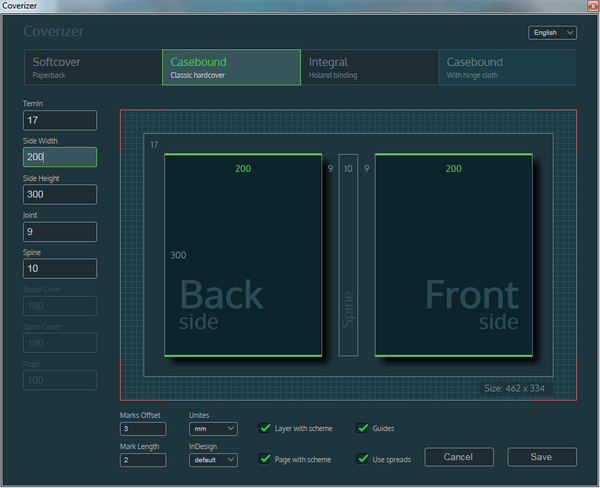Click the disabled Board Cover field
The height and width of the screenshot is (488, 600).
pyautogui.click(x=60, y=306)
